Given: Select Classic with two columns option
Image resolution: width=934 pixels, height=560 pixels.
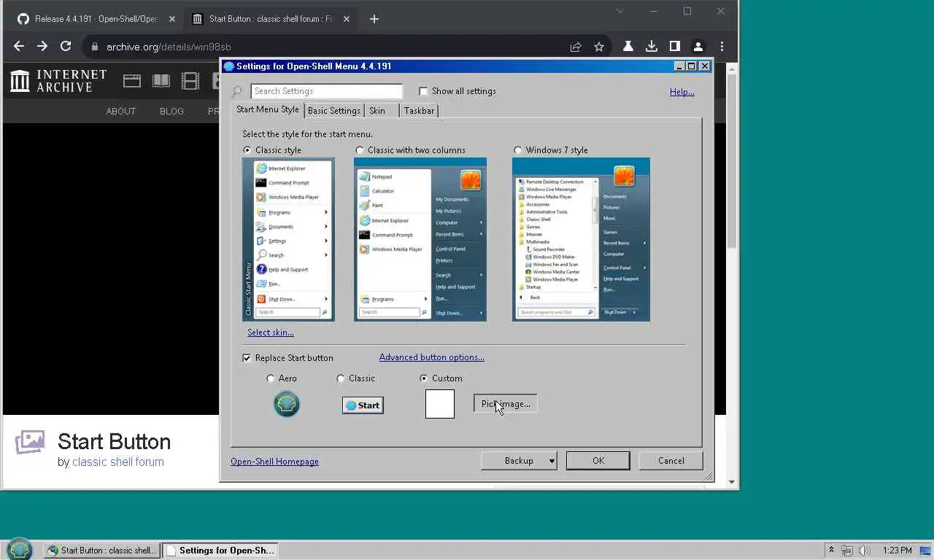Looking at the screenshot, I should click(359, 150).
